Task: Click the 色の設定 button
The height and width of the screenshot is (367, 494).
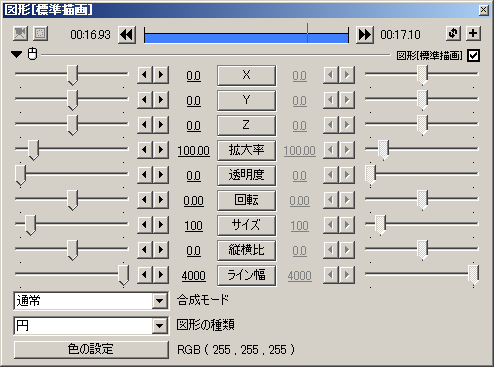Action: coord(91,350)
